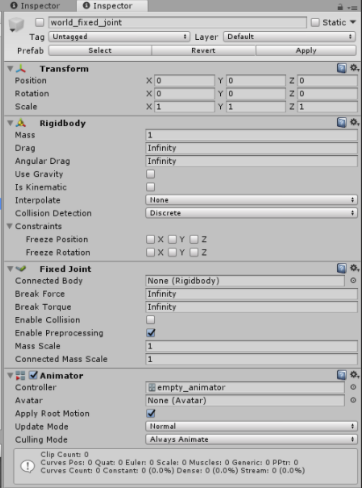Open the Collision Detection dropdown
Viewport: 362px width, 488px height.
(x=251, y=213)
